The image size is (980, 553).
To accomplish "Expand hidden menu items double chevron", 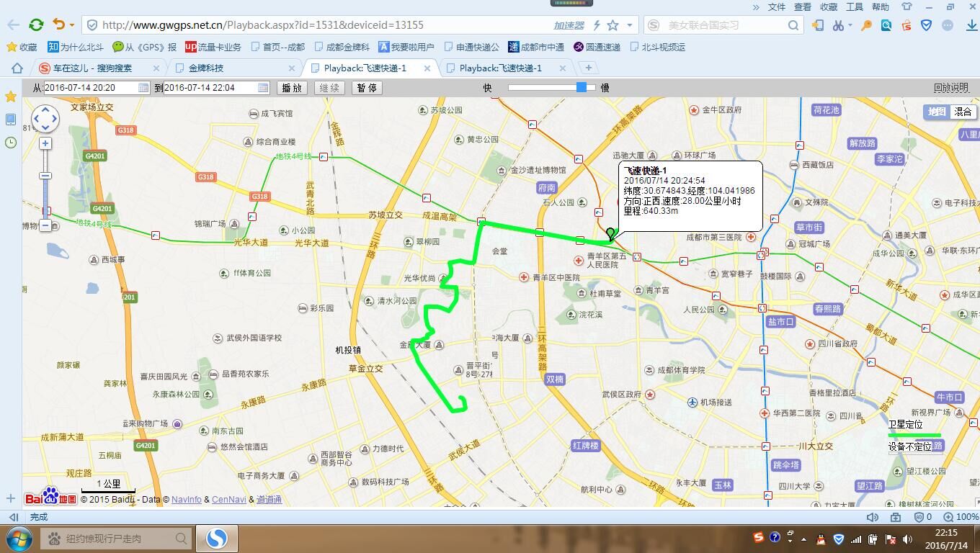I will coord(756,7).
